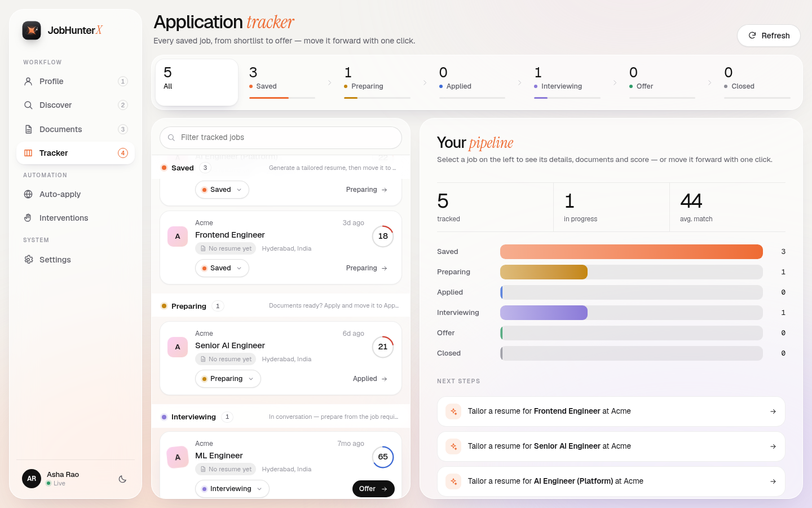Screen dimensions: 812x508
Task: Click the Interviewing group header
Action: point(281,417)
